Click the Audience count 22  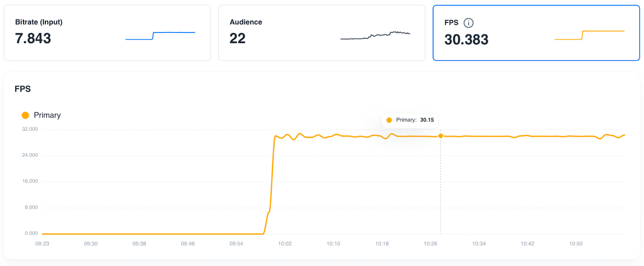[237, 39]
